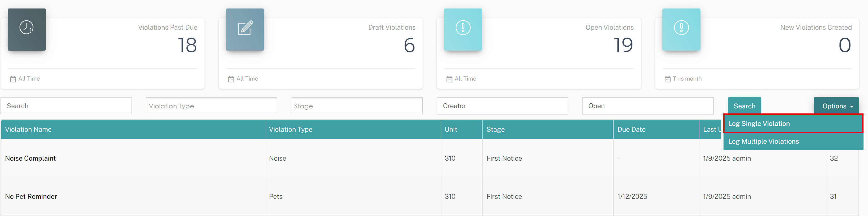Click the Draft Violations count 6

409,45
